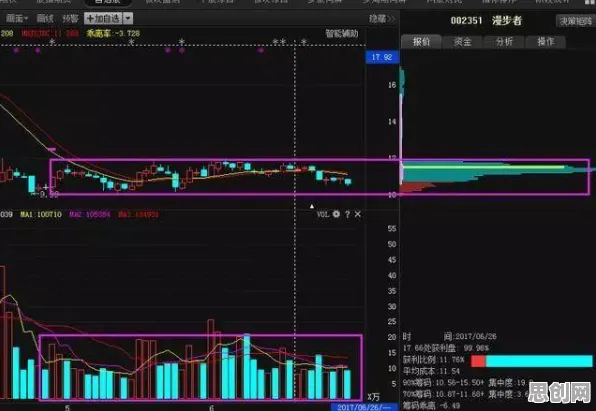596x411 pixels.
Task: Open the 预警 alert option
Action: click(70, 18)
